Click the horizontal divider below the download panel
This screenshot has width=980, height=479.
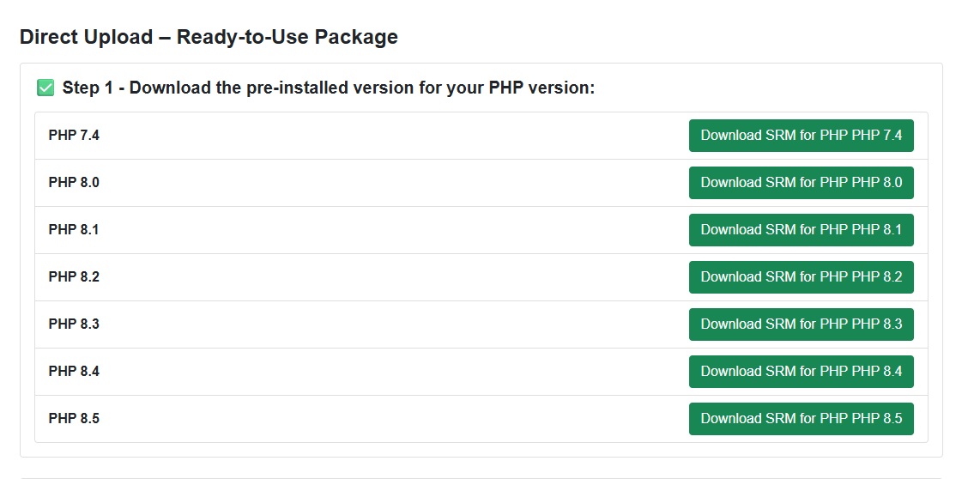point(481,477)
